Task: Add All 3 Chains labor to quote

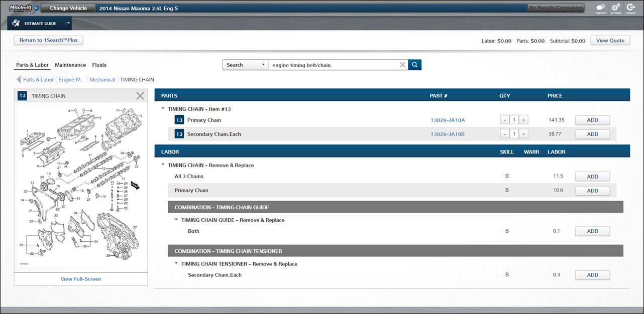Action: click(x=592, y=177)
